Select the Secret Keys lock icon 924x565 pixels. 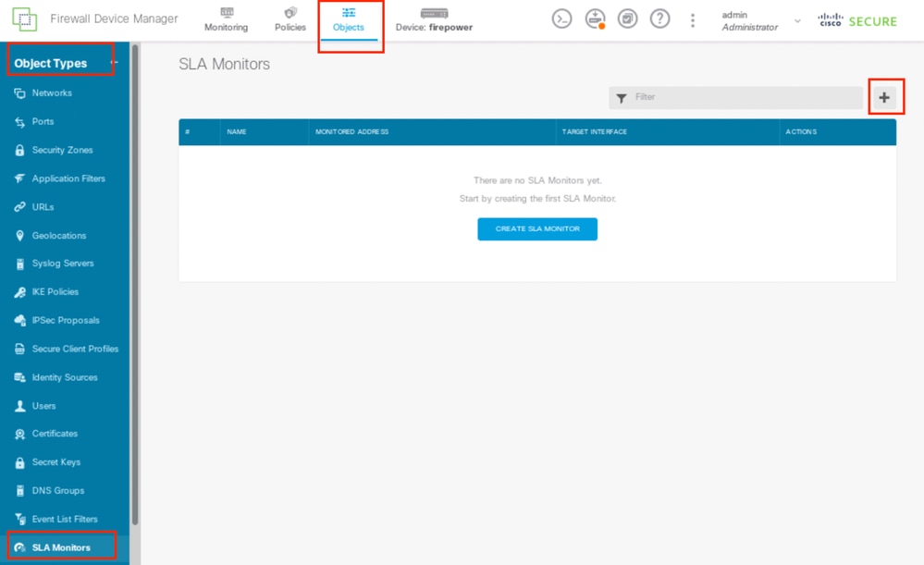(x=20, y=462)
